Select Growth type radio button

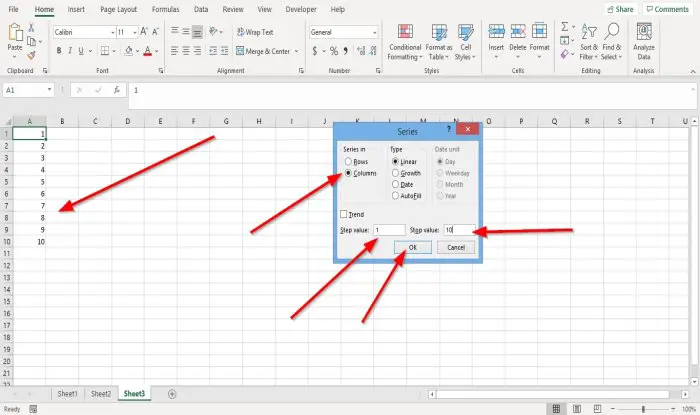[x=395, y=173]
